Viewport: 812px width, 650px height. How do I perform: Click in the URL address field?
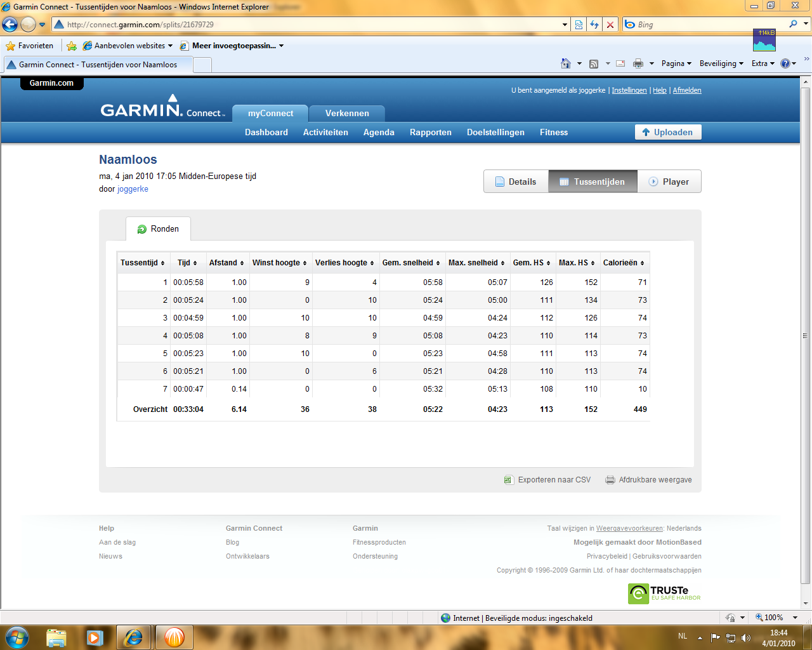(311, 25)
